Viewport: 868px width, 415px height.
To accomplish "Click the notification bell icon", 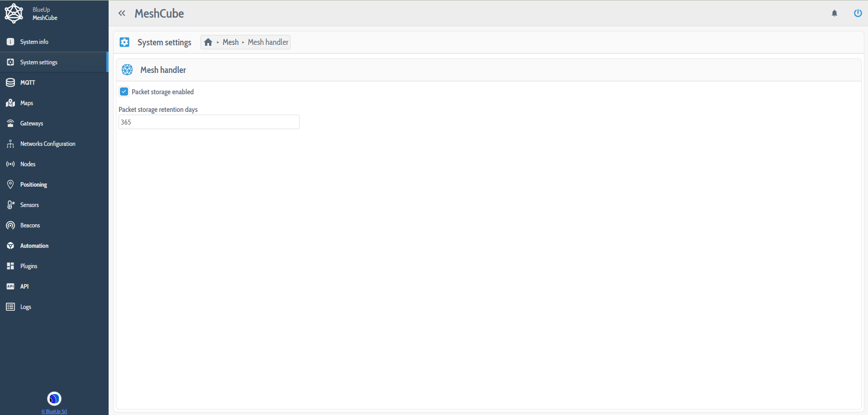I will pyautogui.click(x=835, y=13).
